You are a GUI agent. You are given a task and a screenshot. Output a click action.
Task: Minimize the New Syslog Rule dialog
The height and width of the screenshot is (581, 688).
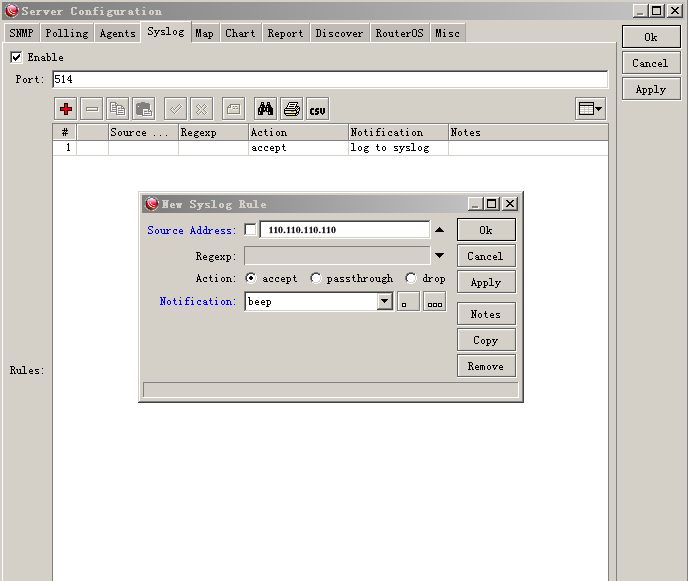(475, 204)
